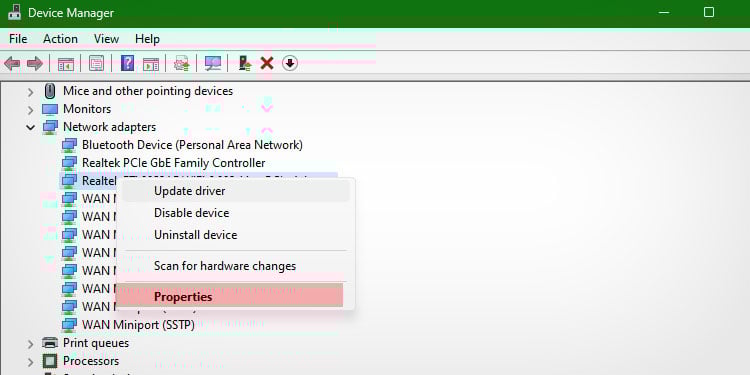This screenshot has width=750, height=375.
Task: Select Realtek PCIe GbE Family Controller
Action: pyautogui.click(x=174, y=163)
